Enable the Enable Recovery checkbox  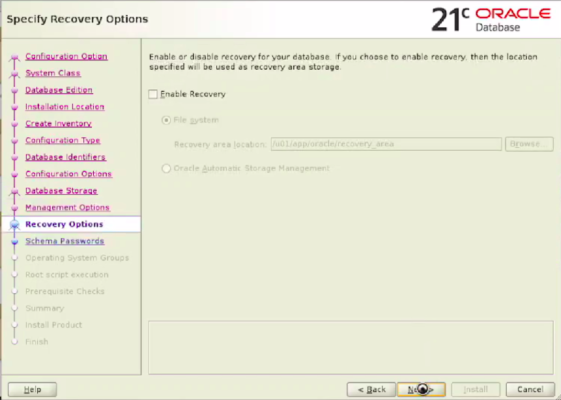(153, 94)
